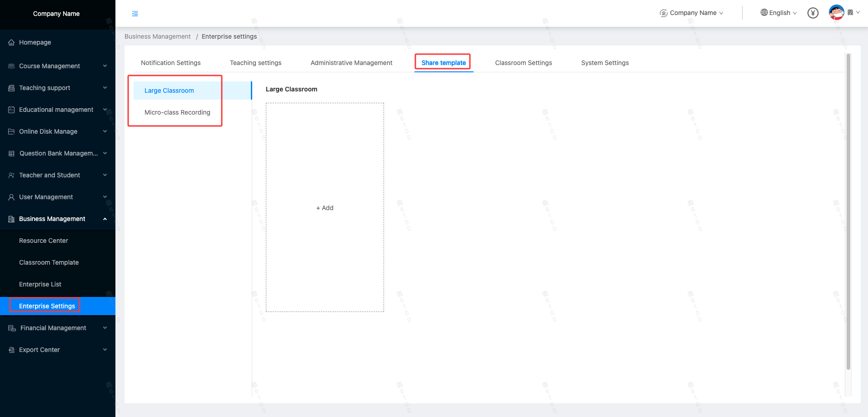Image resolution: width=868 pixels, height=417 pixels.
Task: Click the sidebar collapse hamburger icon
Action: (135, 14)
